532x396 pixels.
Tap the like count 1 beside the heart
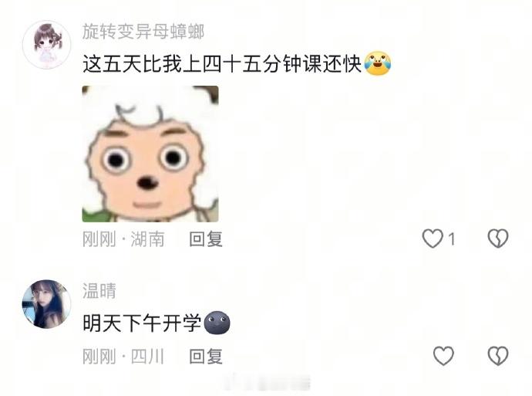[x=452, y=239]
